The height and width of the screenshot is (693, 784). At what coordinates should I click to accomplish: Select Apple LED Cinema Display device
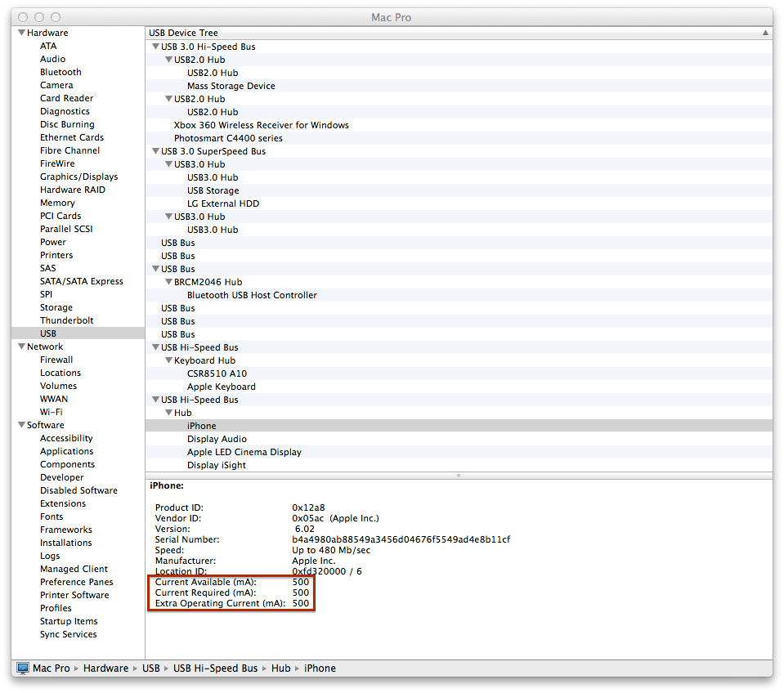click(244, 452)
